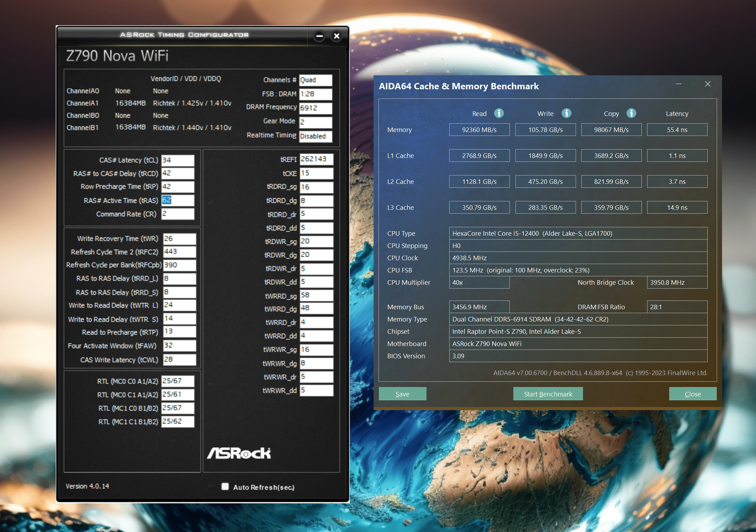Click the CPU Clock value 4938.5 MHz

[x=578, y=258]
